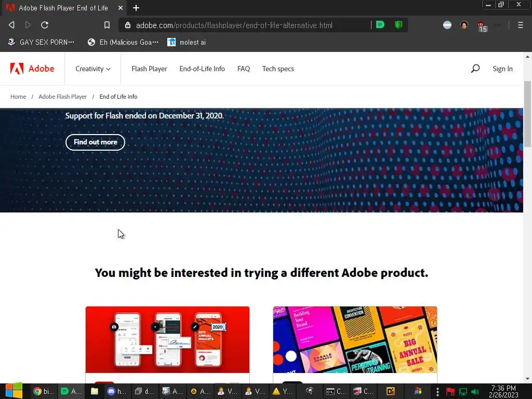This screenshot has width=532, height=399.
Task: Click the Adobe site search magnifier icon
Action: pyautogui.click(x=475, y=69)
